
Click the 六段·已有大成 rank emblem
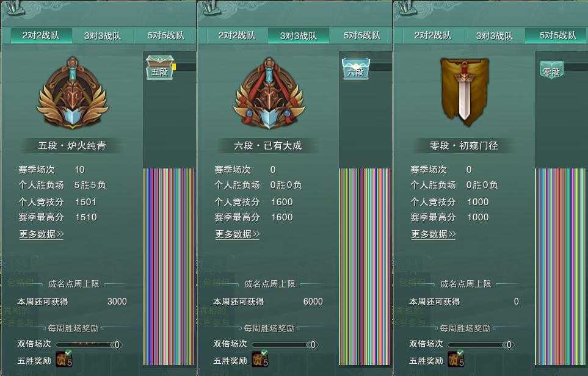coord(269,93)
